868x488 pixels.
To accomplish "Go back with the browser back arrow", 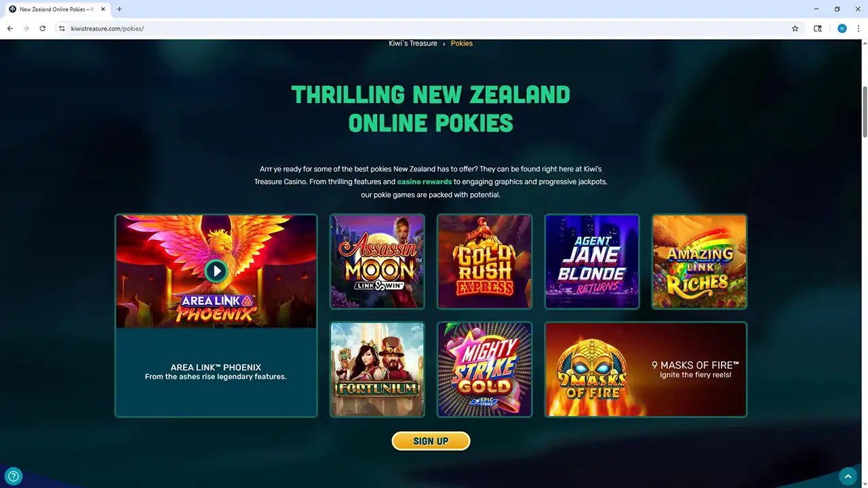I will point(10,28).
